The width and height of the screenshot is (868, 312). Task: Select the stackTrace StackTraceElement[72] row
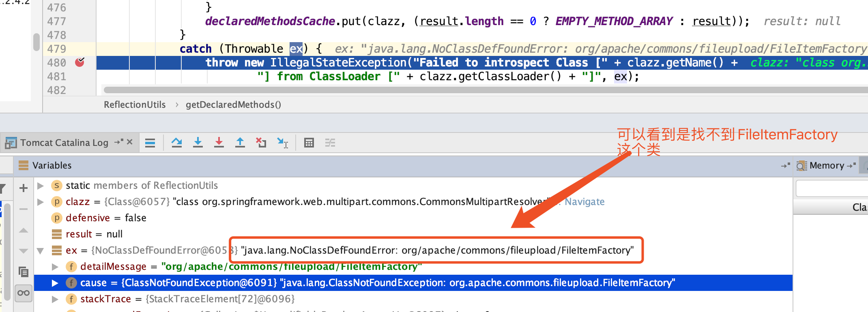(x=413, y=299)
